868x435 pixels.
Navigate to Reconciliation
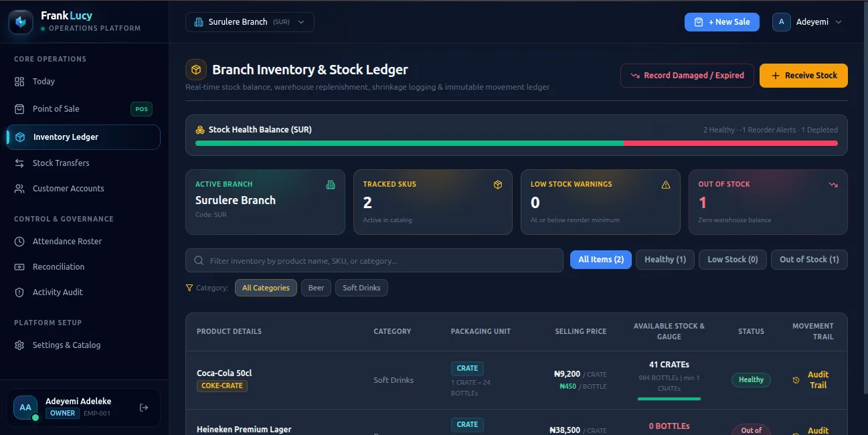[84, 267]
